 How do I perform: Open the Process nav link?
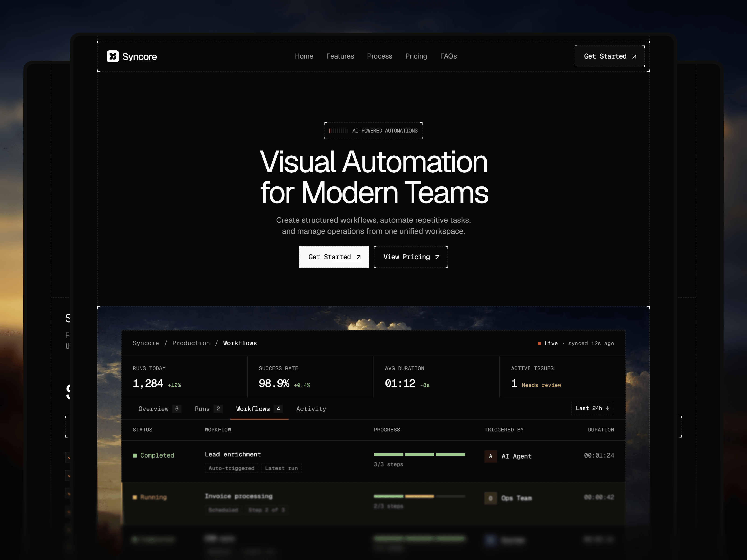(380, 56)
